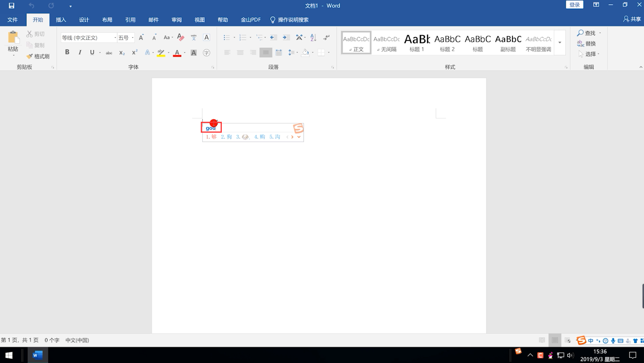Viewport: 644px width, 363px height.
Task: Increase font size with grow-font icon
Action: (141, 37)
